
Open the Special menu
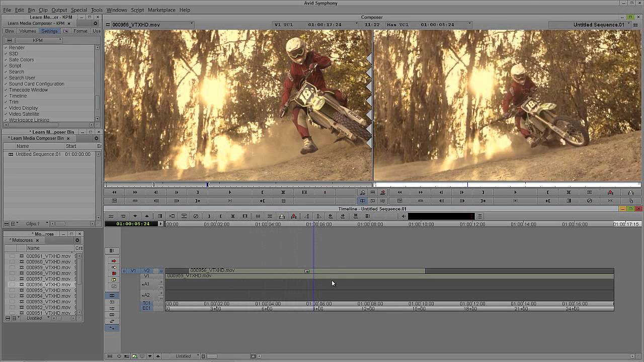[x=78, y=10]
